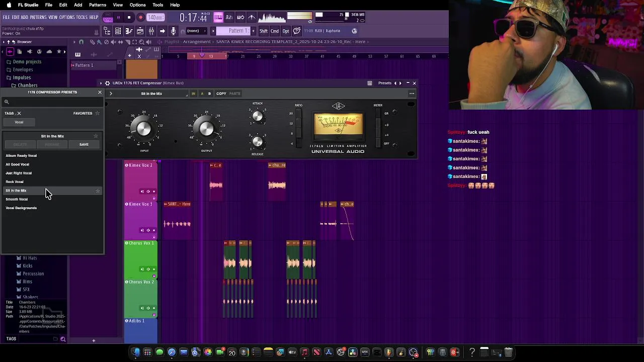This screenshot has height=362, width=644.
Task: Select compressor state B
Action: [x=210, y=94]
